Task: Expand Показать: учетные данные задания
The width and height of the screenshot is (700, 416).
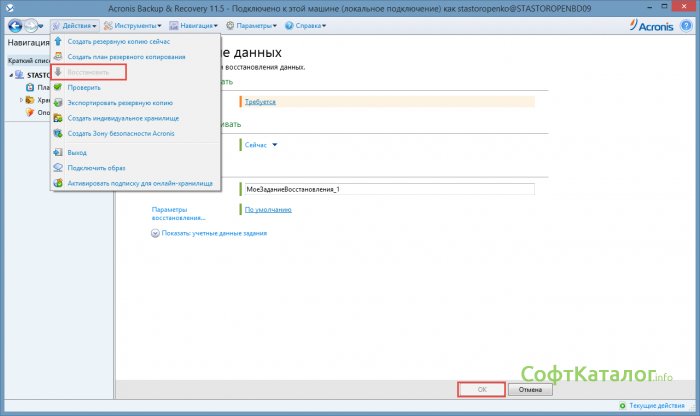Action: point(208,233)
